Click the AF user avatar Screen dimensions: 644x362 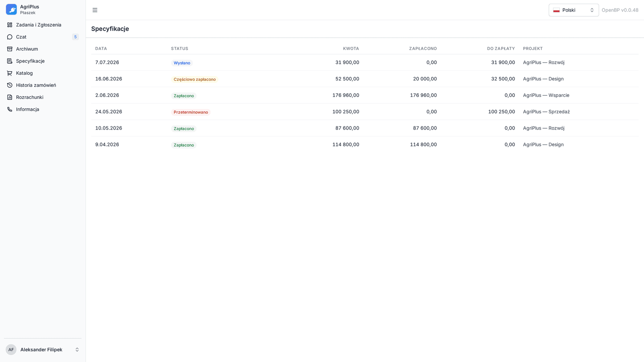pyautogui.click(x=11, y=350)
